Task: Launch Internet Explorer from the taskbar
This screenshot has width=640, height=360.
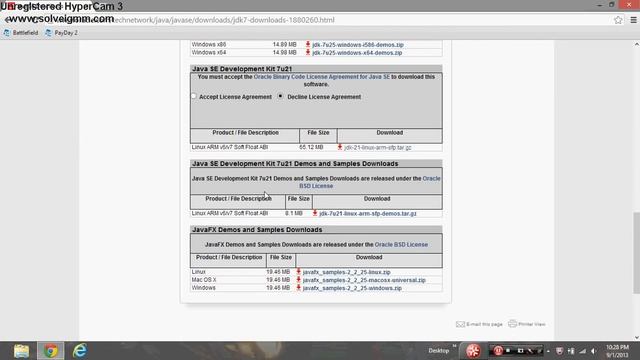Action: (x=80, y=351)
